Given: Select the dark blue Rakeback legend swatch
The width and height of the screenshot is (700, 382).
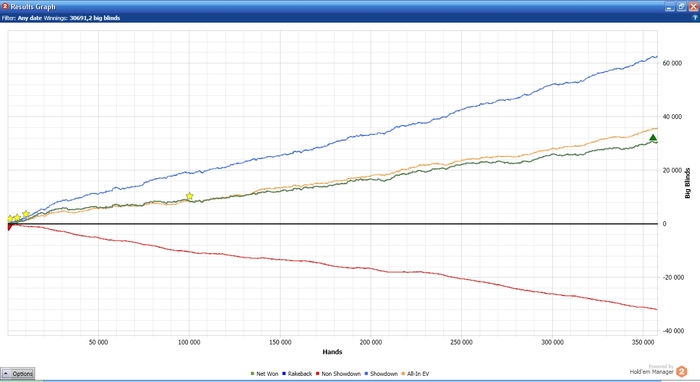Looking at the screenshot, I should coord(284,374).
